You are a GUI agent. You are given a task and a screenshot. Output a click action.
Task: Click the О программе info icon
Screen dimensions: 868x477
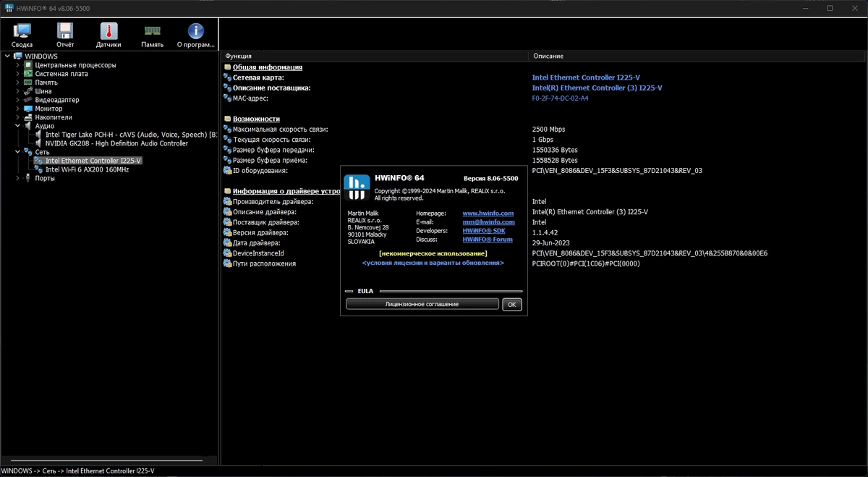pos(195,31)
